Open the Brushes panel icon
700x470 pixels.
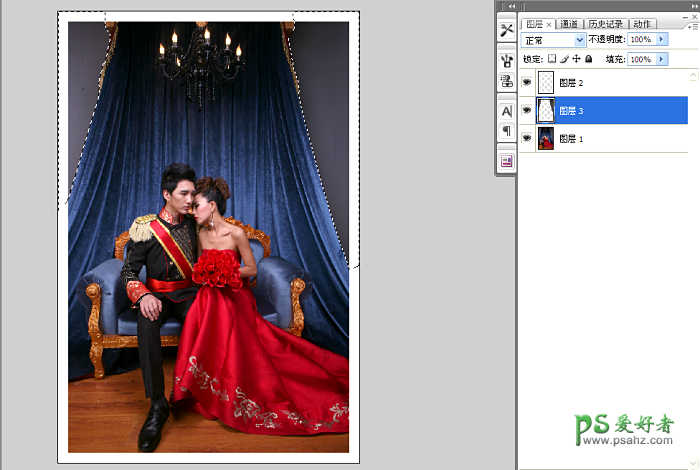pyautogui.click(x=506, y=60)
